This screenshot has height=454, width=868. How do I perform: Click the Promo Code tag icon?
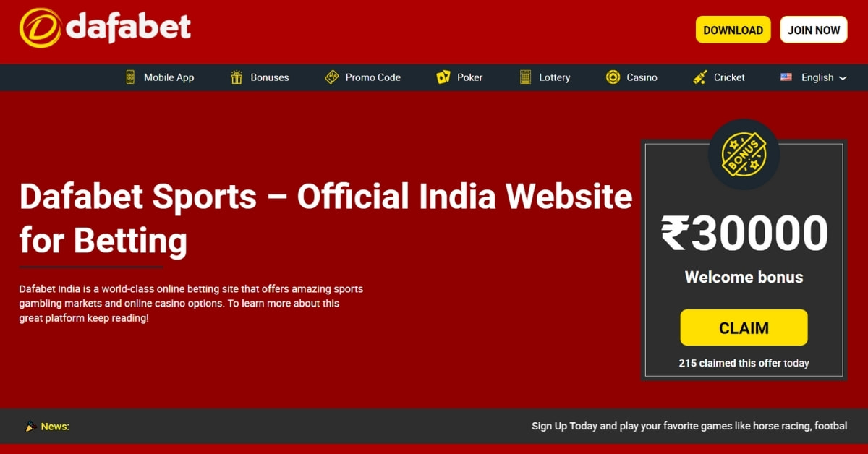[331, 77]
